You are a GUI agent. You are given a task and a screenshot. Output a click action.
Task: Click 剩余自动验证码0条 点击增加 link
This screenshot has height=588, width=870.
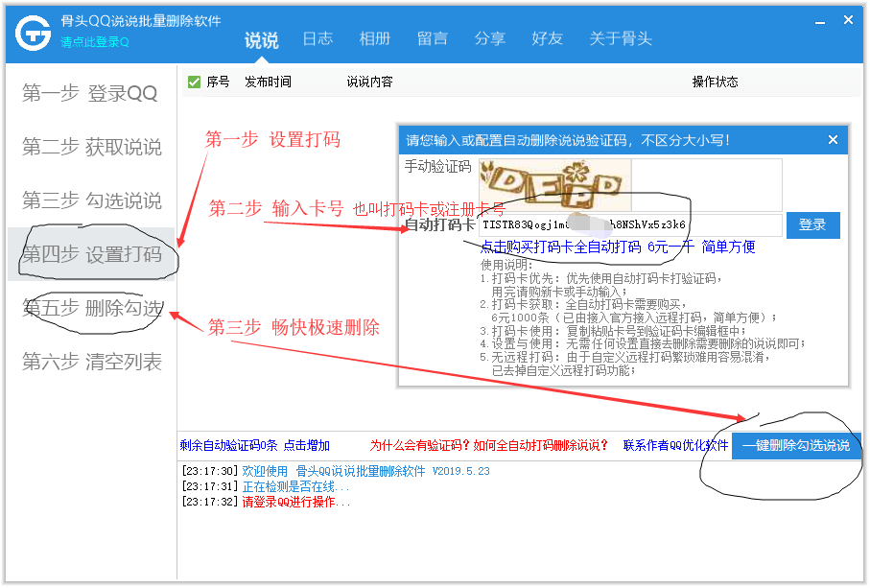(255, 445)
